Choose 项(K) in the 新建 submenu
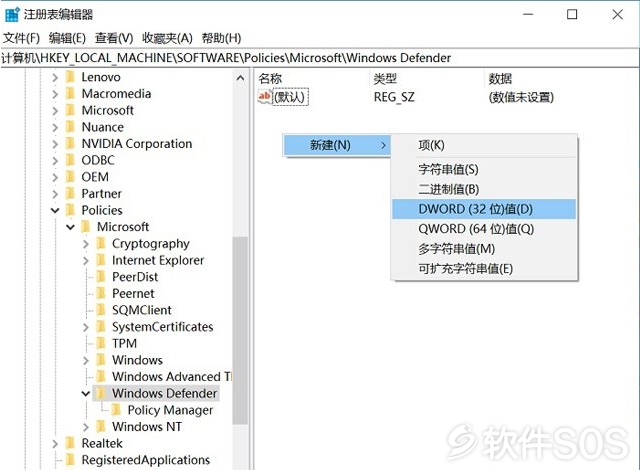The width and height of the screenshot is (640, 470). [x=484, y=145]
